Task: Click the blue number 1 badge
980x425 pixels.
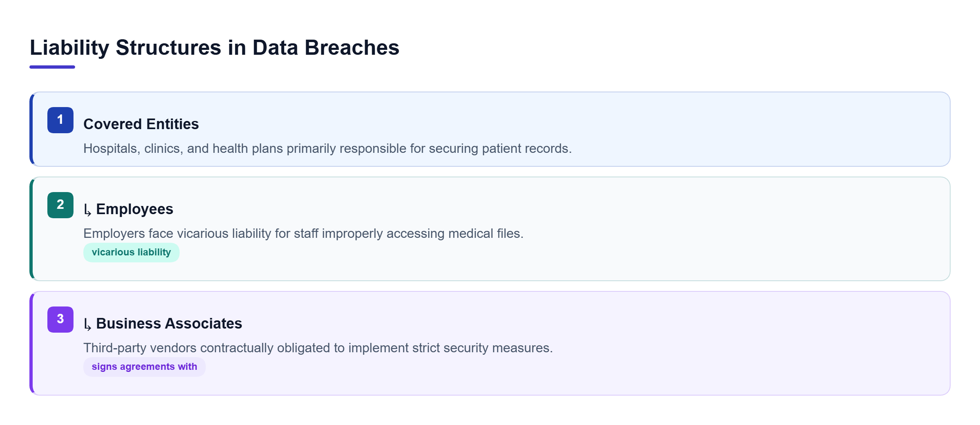Action: tap(60, 120)
